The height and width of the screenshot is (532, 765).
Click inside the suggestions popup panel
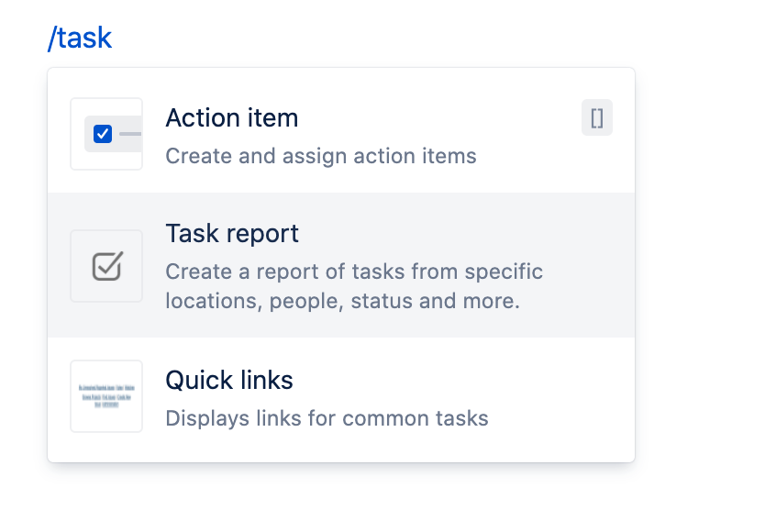tap(340, 265)
